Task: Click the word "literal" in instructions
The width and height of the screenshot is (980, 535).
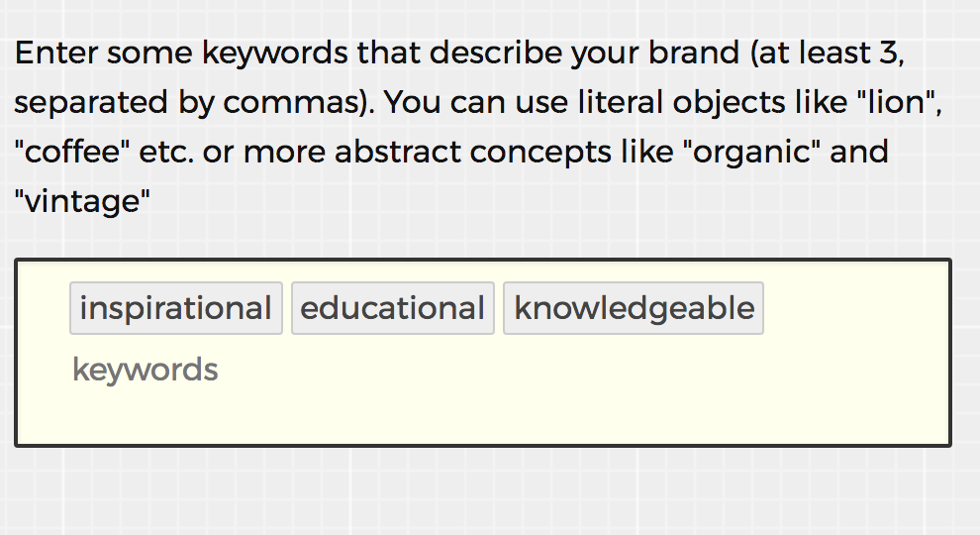Action: pos(620,102)
